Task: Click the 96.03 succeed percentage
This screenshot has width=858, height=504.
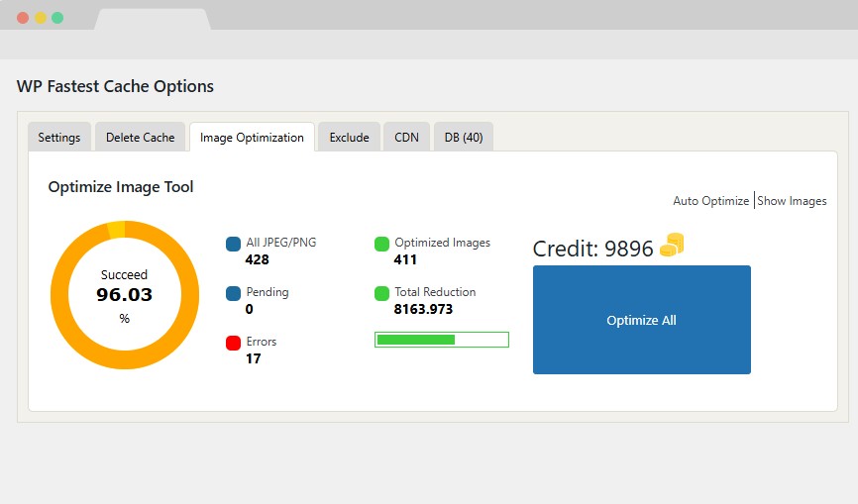Action: point(124,295)
